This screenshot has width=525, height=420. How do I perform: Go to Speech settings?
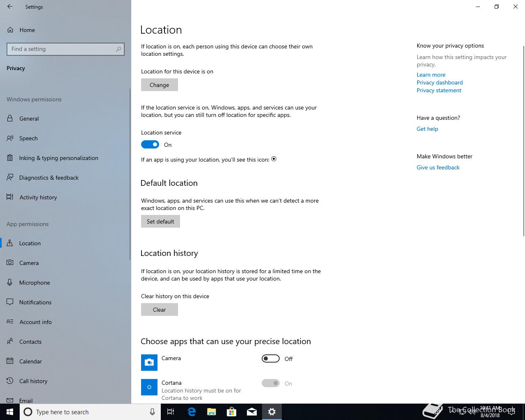coord(65,138)
